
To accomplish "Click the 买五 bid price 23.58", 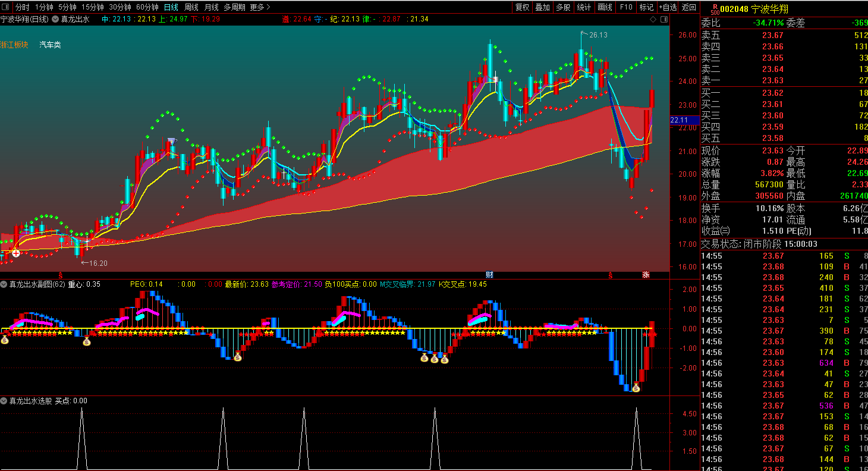I will 773,138.
